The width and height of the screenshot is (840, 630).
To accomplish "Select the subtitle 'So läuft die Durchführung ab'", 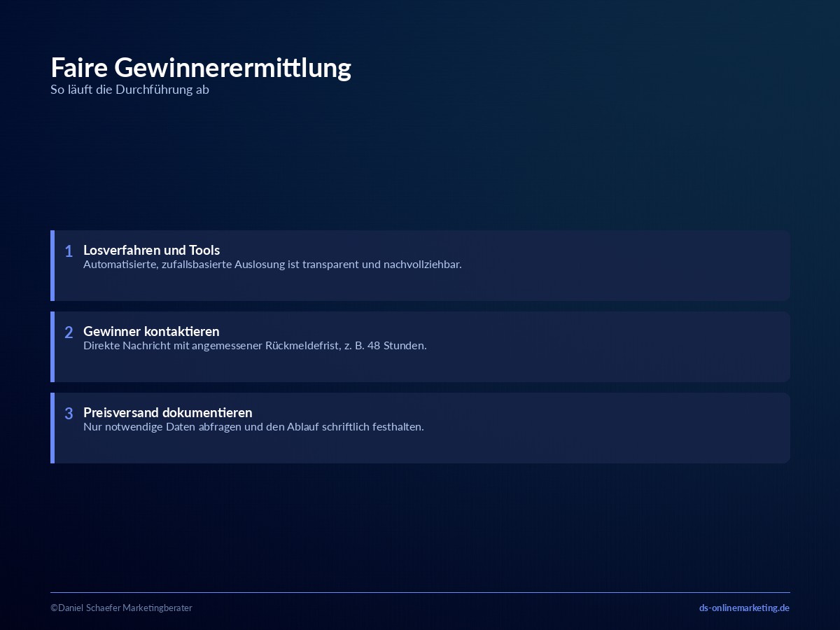I will point(129,90).
